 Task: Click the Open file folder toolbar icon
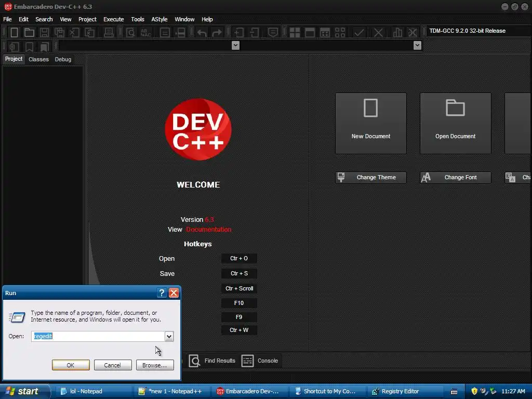29,33
